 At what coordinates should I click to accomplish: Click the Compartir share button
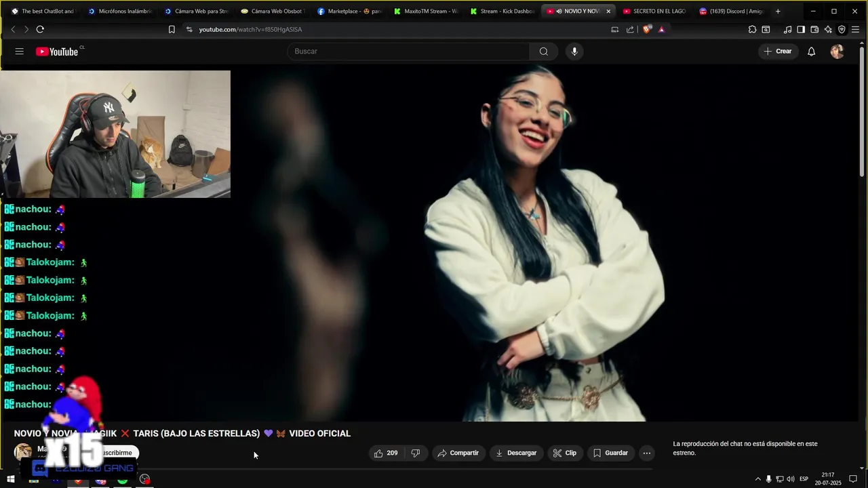pyautogui.click(x=458, y=453)
